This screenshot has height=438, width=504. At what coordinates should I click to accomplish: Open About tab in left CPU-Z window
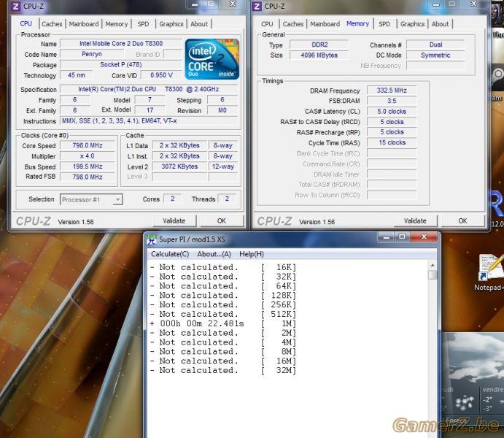pyautogui.click(x=199, y=24)
